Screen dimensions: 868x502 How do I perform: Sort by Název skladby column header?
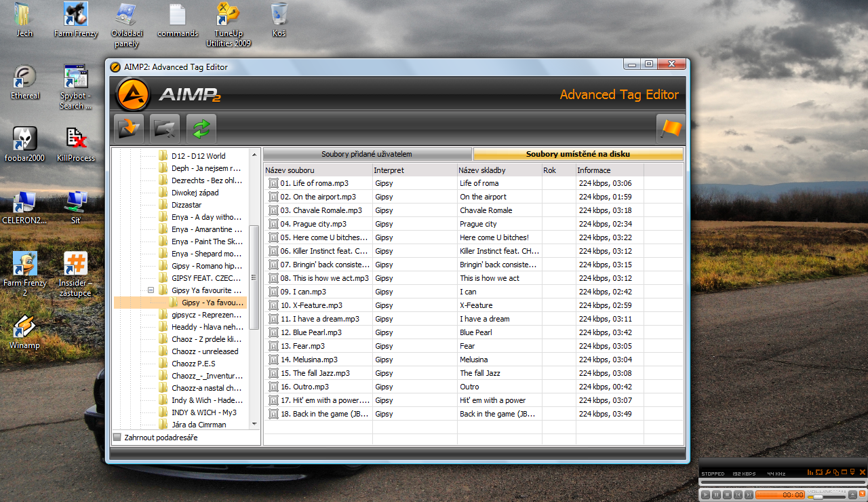click(x=500, y=170)
